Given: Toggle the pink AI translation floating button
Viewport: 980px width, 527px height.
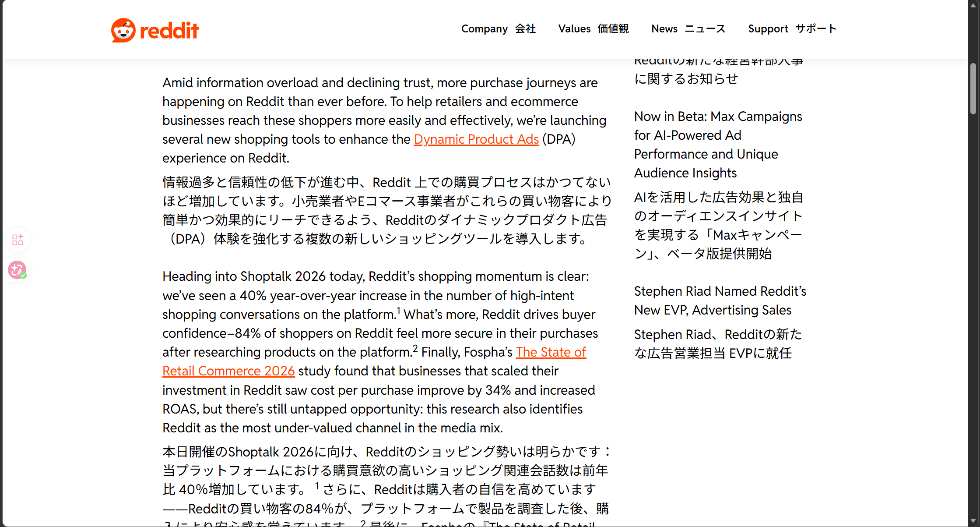Looking at the screenshot, I should click(x=18, y=270).
